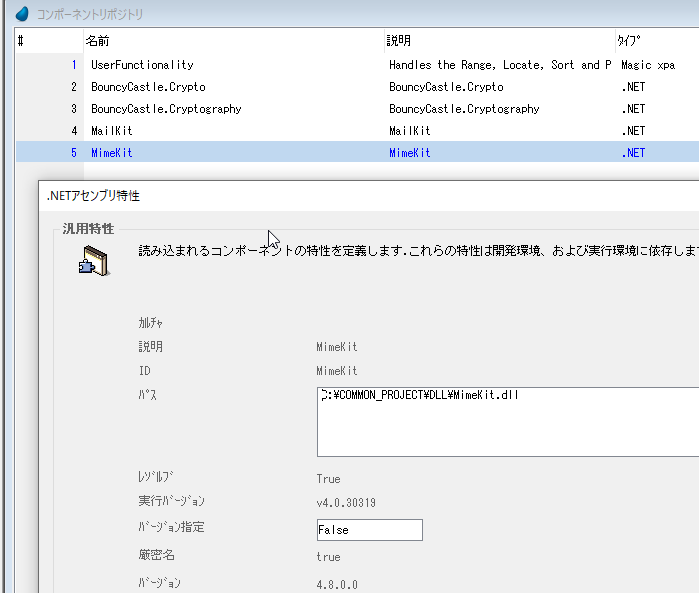Select BouncyCastle.Cryptography in the name column

click(166, 109)
